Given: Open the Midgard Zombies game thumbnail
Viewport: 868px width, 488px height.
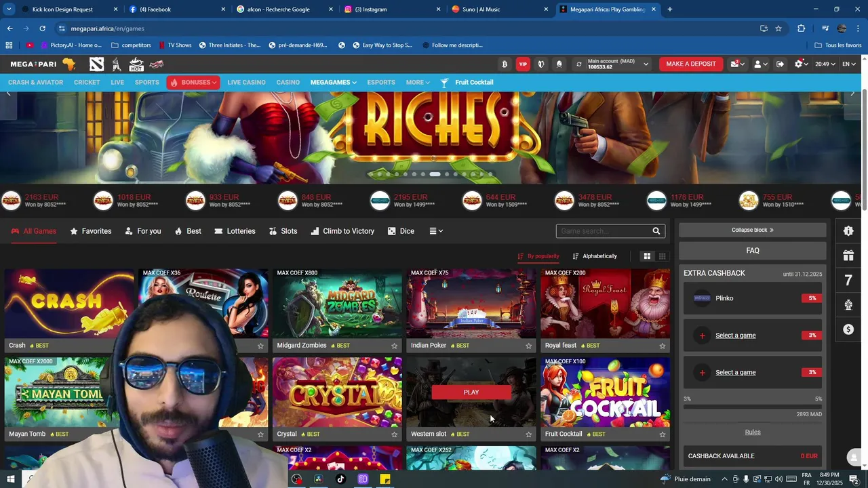Looking at the screenshot, I should click(337, 303).
